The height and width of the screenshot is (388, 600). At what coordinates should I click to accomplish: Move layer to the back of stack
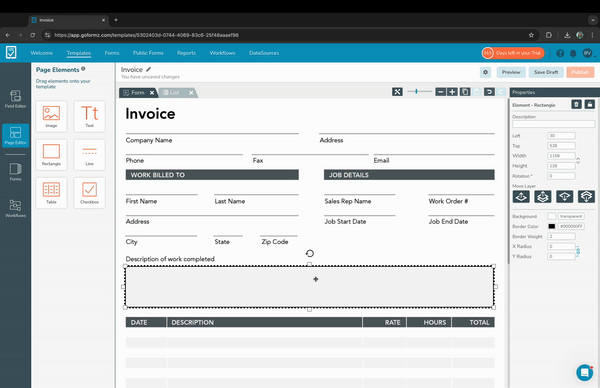[586, 196]
